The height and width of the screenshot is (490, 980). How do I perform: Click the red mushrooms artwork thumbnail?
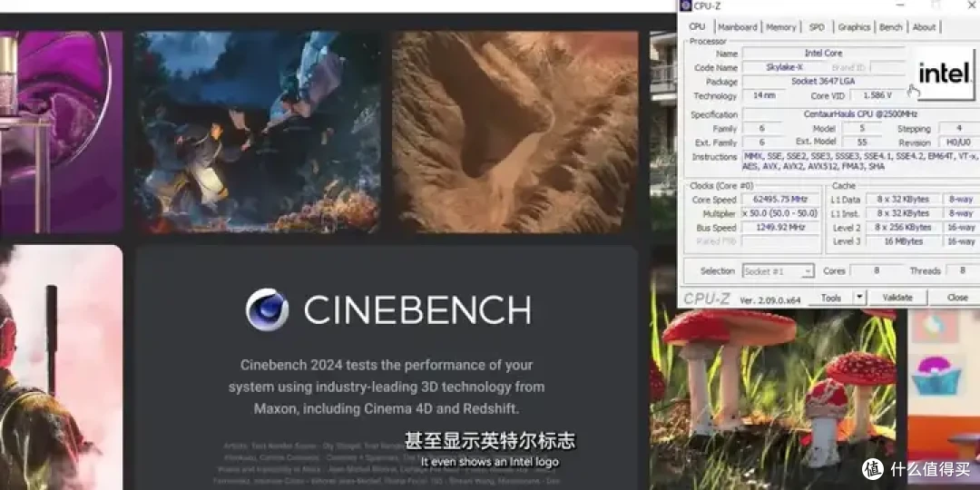click(x=773, y=400)
